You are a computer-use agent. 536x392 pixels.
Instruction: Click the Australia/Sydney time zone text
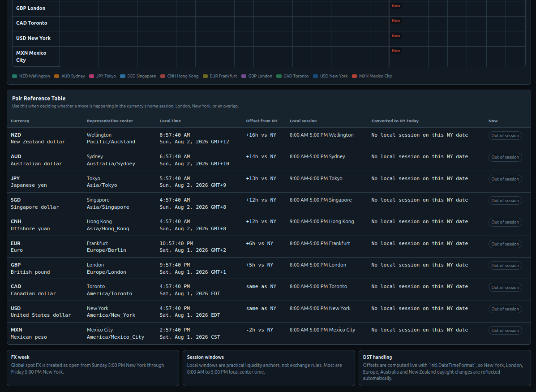click(111, 164)
